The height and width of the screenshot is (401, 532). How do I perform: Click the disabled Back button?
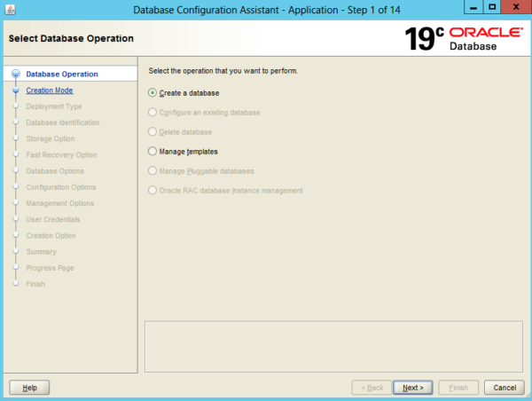[x=372, y=388]
